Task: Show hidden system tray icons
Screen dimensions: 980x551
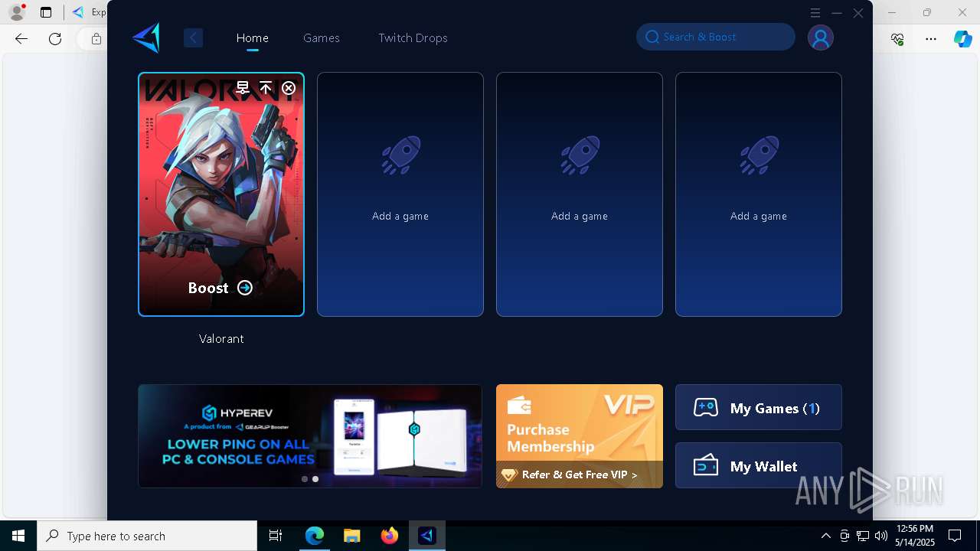Action: click(825, 536)
